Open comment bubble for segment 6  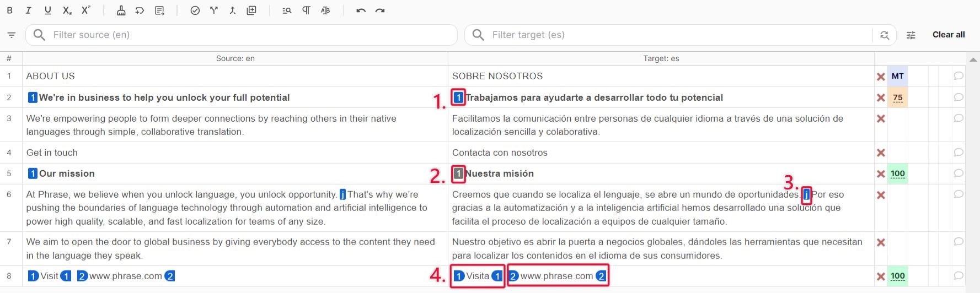(x=958, y=194)
